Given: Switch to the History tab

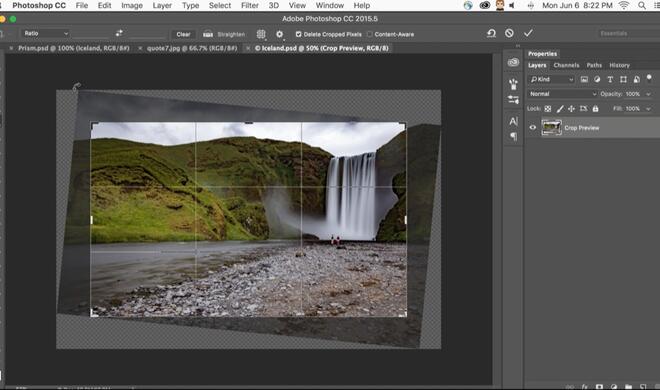Looking at the screenshot, I should pos(619,65).
